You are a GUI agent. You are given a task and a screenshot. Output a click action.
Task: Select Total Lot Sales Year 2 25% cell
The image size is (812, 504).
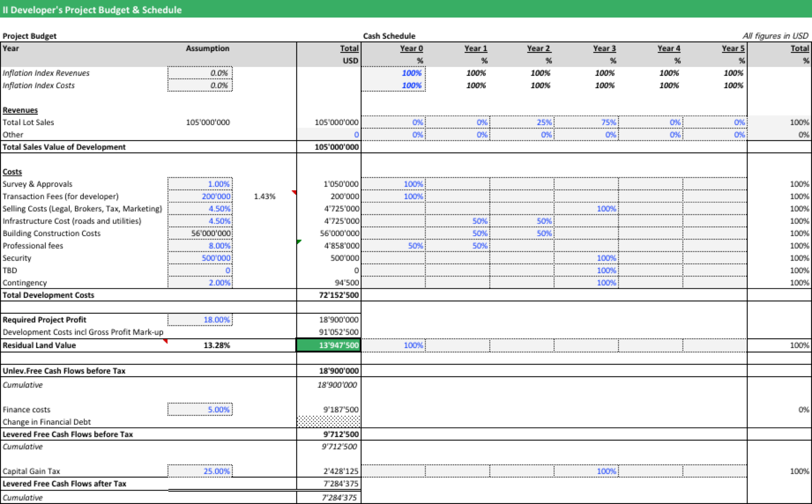tap(522, 122)
